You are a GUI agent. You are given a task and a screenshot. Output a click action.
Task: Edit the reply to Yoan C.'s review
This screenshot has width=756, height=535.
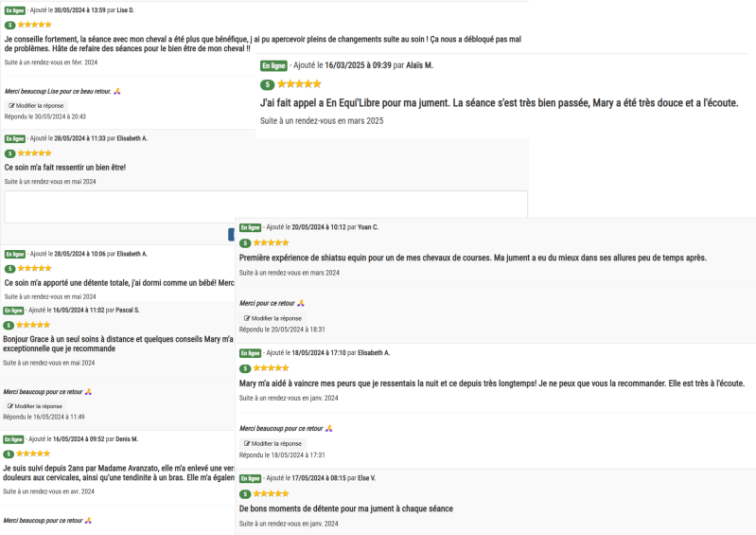(273, 318)
